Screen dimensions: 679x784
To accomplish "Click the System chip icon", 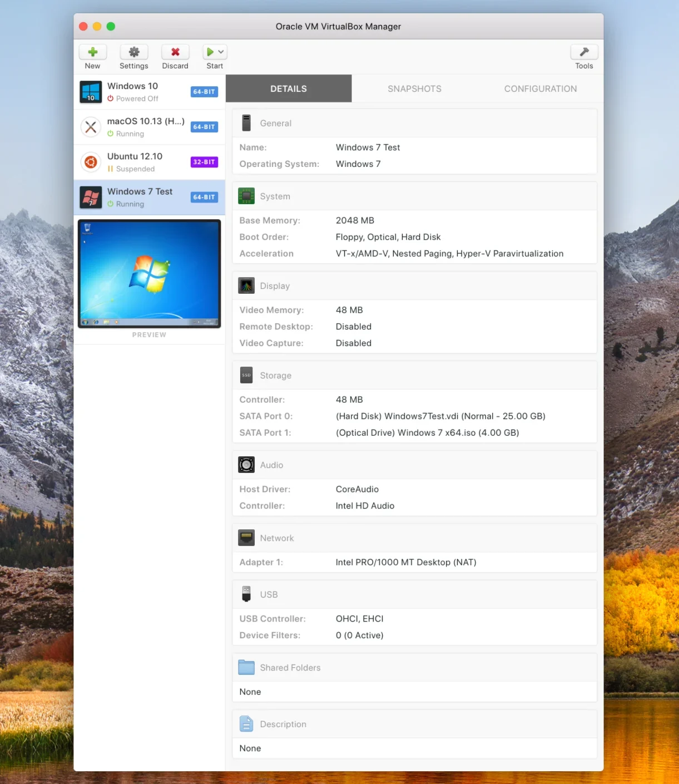I will [x=246, y=196].
